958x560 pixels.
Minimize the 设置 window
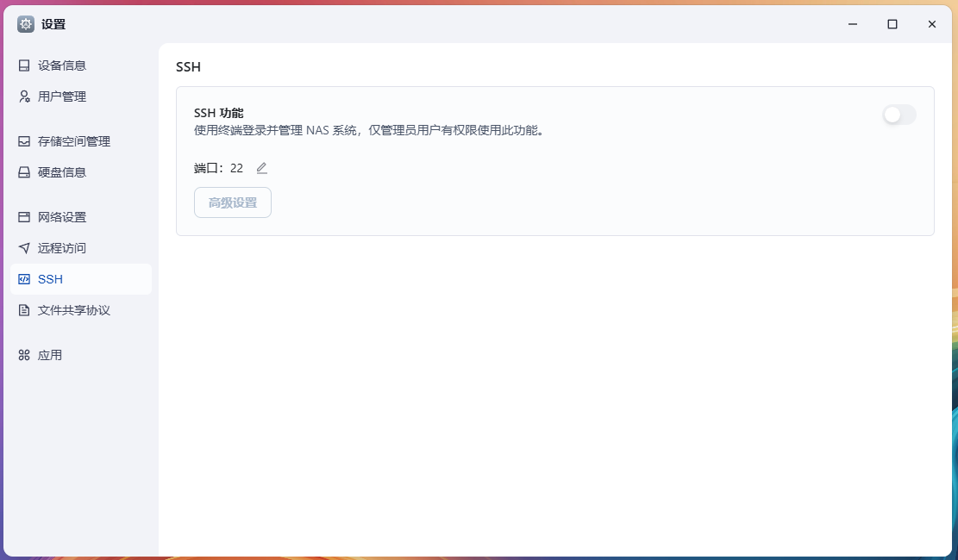(x=853, y=24)
